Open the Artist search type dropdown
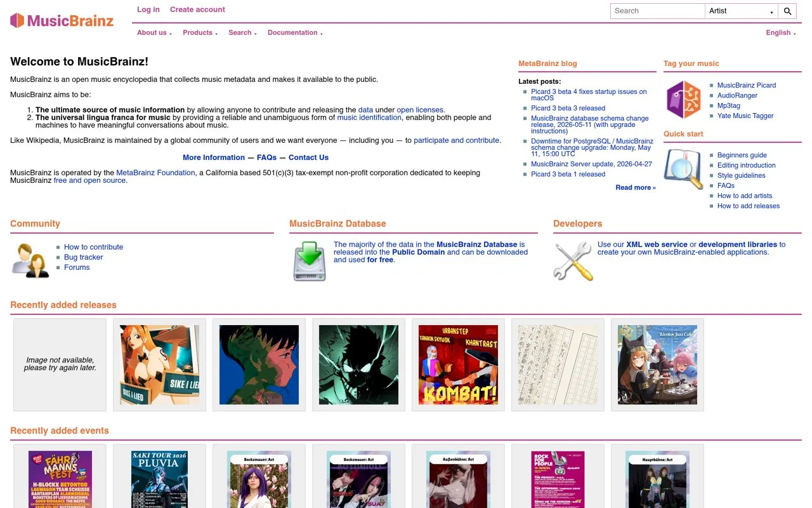 742,11
